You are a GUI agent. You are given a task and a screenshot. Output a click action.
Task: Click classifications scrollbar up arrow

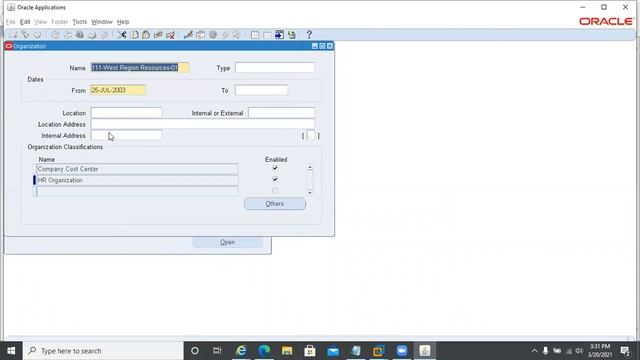point(310,167)
